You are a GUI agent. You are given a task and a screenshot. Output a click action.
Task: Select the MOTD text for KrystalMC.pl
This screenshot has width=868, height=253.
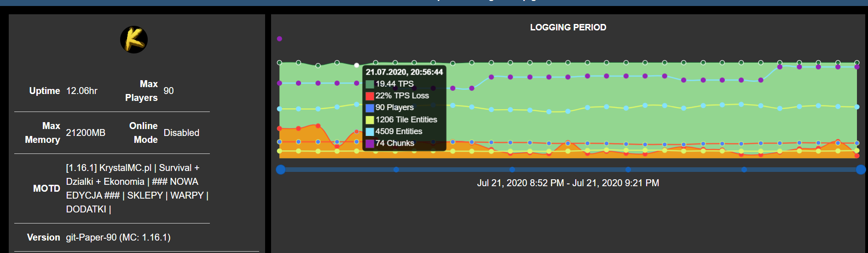pos(137,188)
